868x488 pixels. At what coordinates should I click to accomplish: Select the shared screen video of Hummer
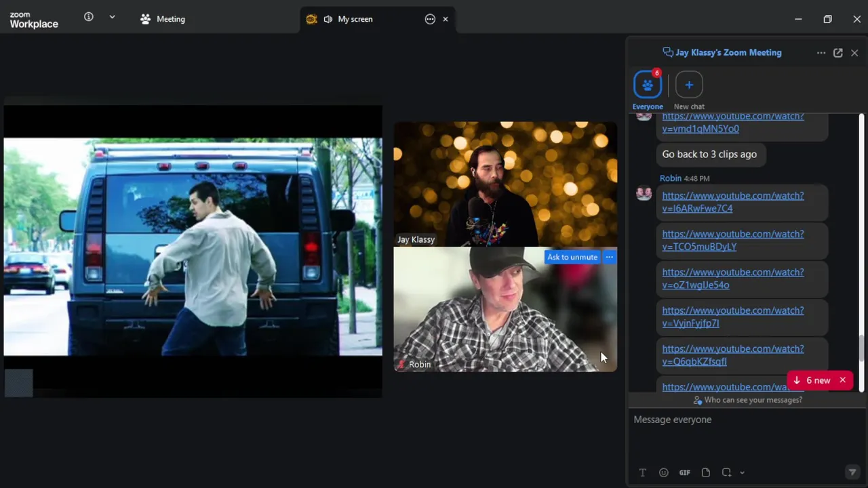coord(193,247)
